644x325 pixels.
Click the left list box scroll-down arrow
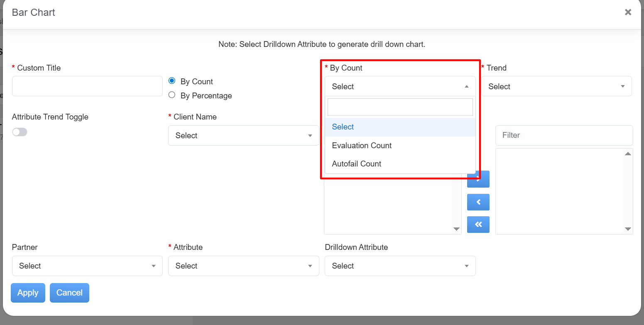tap(456, 229)
